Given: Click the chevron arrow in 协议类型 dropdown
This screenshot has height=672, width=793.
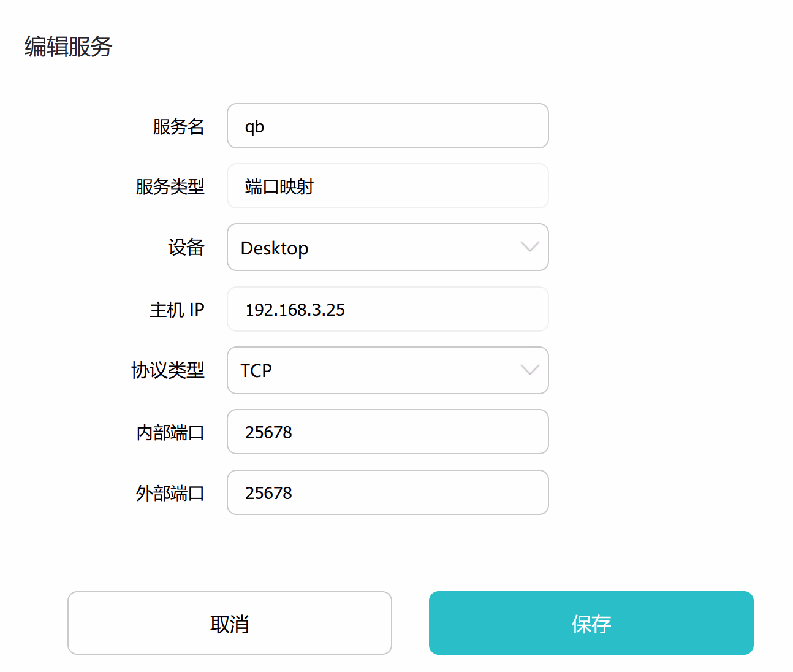Looking at the screenshot, I should click(x=529, y=370).
